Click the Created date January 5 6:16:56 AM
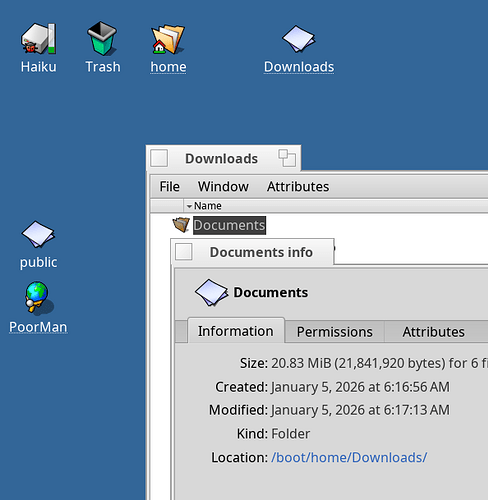488x500 pixels. tap(360, 387)
